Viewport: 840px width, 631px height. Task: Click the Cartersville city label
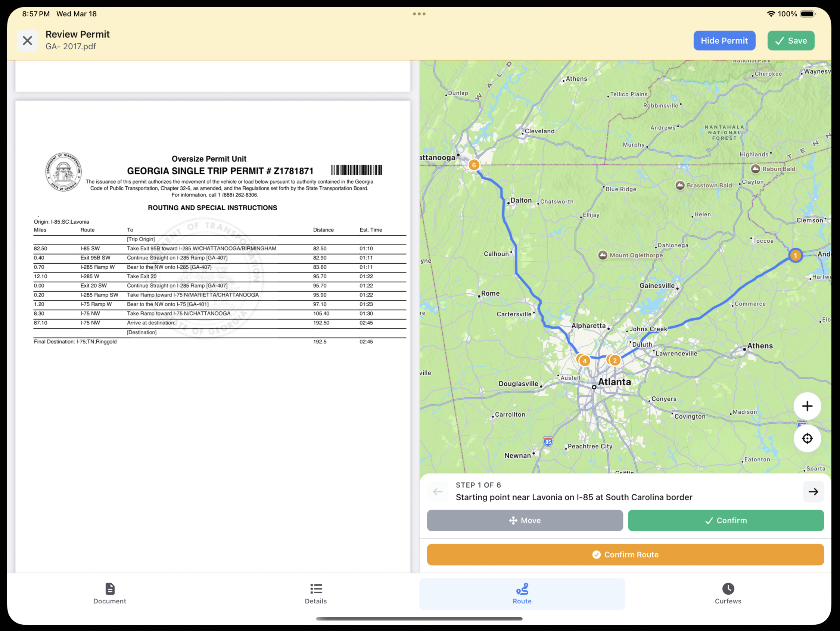(514, 314)
